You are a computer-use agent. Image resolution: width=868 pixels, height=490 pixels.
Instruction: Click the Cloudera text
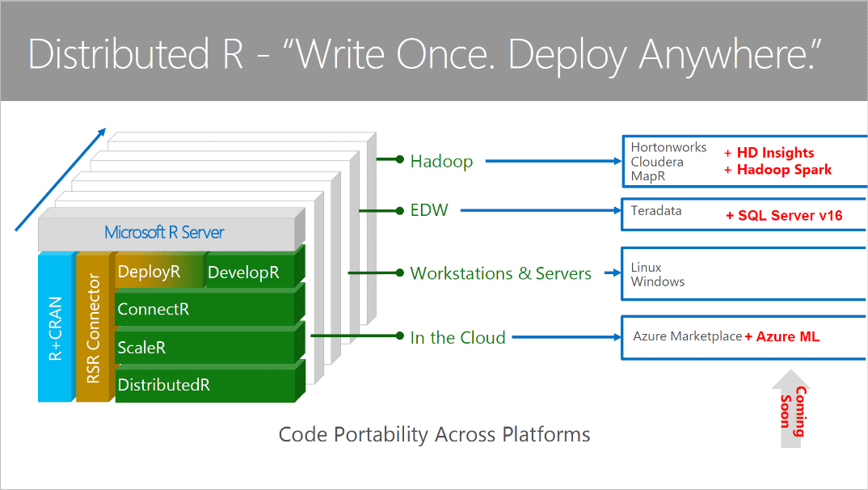coord(657,163)
